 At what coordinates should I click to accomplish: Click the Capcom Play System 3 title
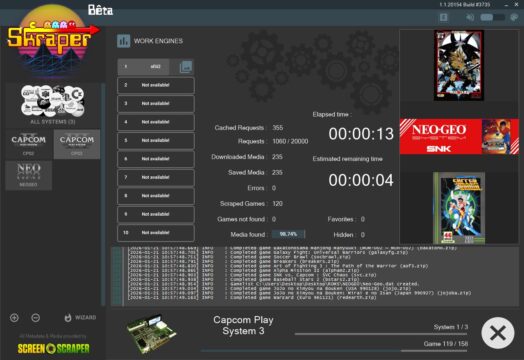[243, 325]
